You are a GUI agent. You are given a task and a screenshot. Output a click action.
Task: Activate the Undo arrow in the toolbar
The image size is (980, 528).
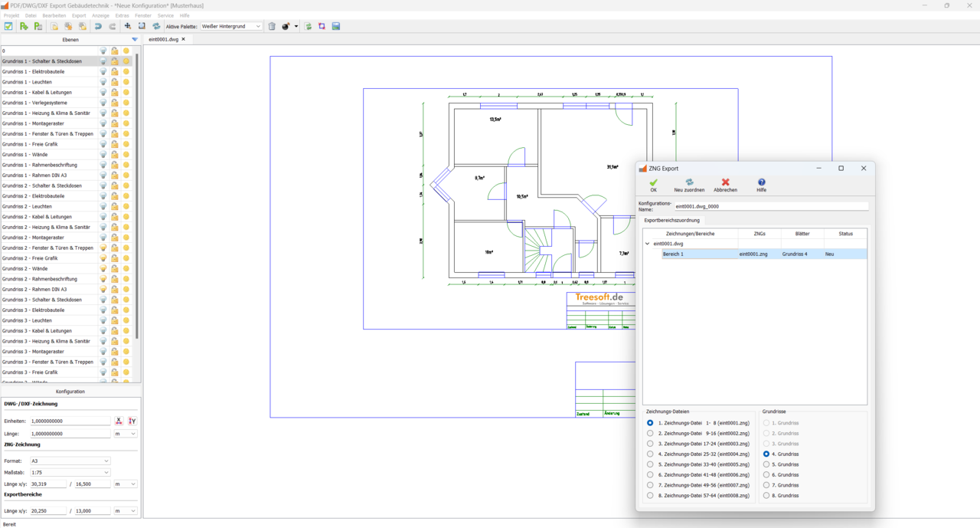click(x=97, y=26)
